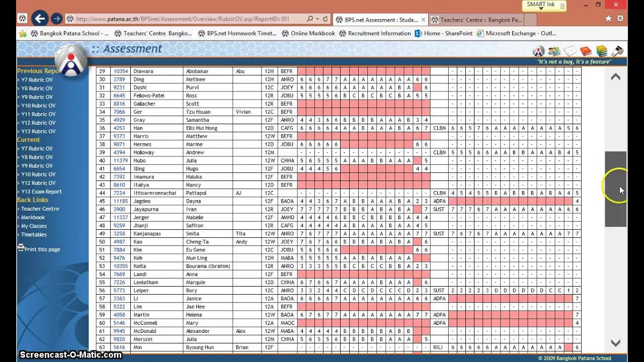
Task: Select first name cell Bourama (Ibrahim)
Action: (208, 266)
